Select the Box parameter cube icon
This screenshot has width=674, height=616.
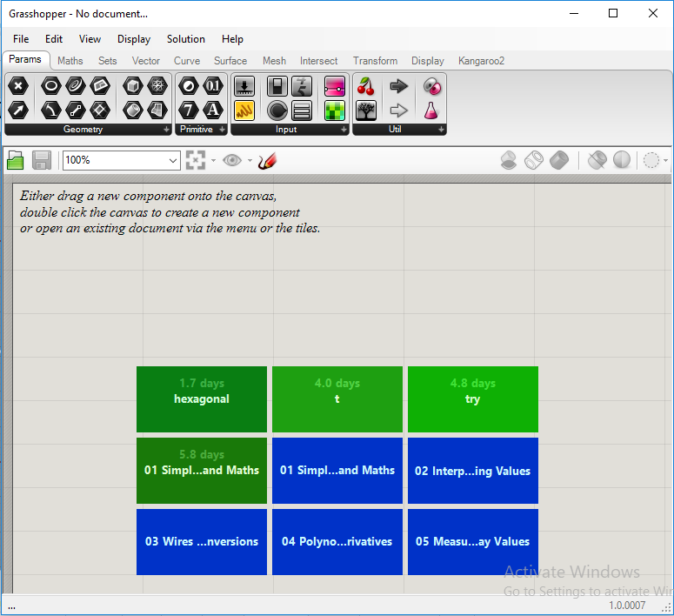pos(133,86)
